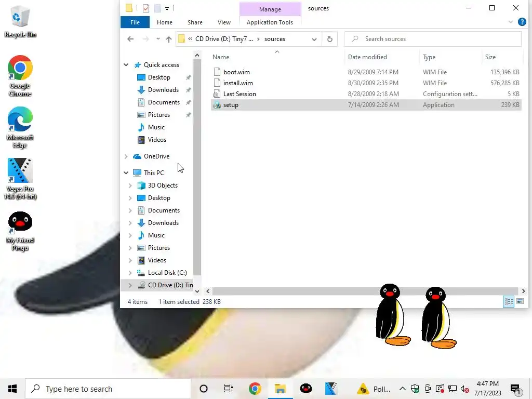Open Pingu app from the taskbar
The height and width of the screenshot is (399, 532).
[305, 389]
